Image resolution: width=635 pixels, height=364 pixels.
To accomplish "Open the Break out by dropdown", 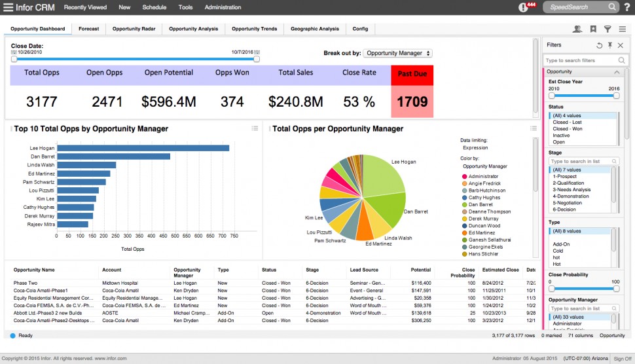I will (397, 53).
